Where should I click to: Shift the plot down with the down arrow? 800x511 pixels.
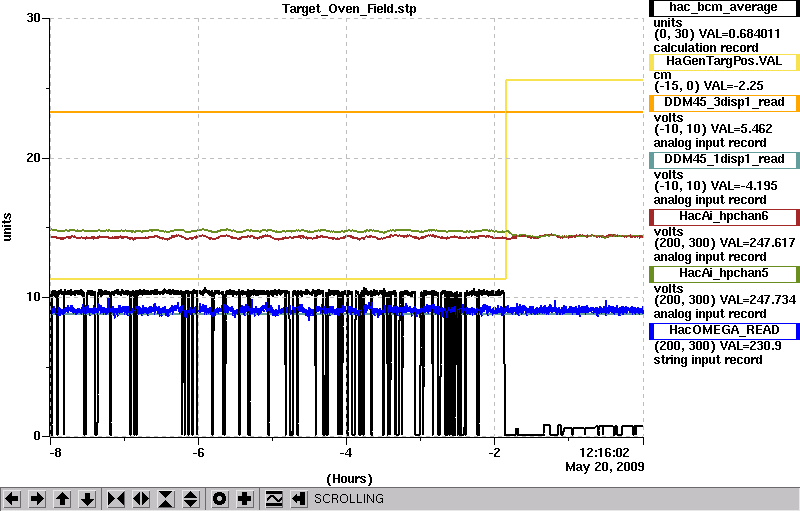(x=87, y=499)
